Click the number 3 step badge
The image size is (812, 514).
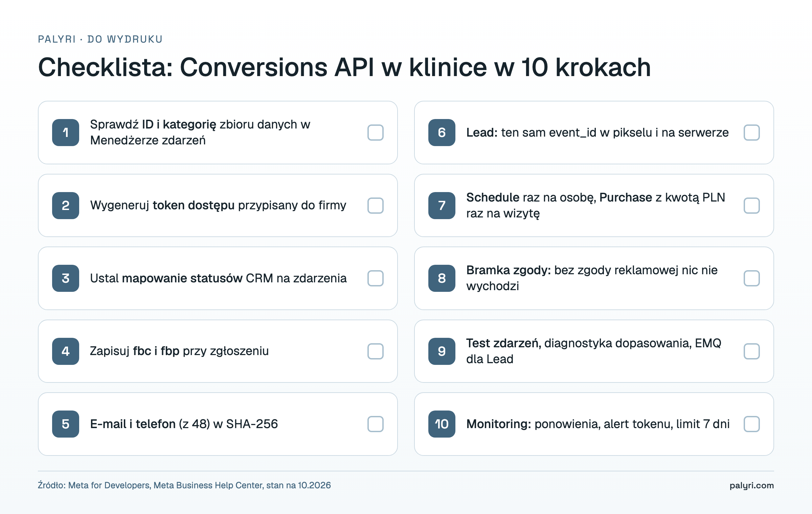pos(66,278)
